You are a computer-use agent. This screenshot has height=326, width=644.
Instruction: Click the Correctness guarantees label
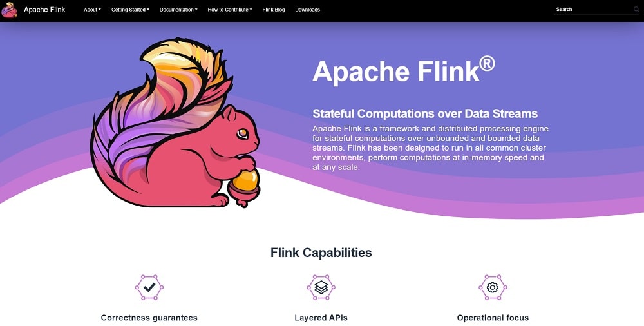[x=149, y=318]
